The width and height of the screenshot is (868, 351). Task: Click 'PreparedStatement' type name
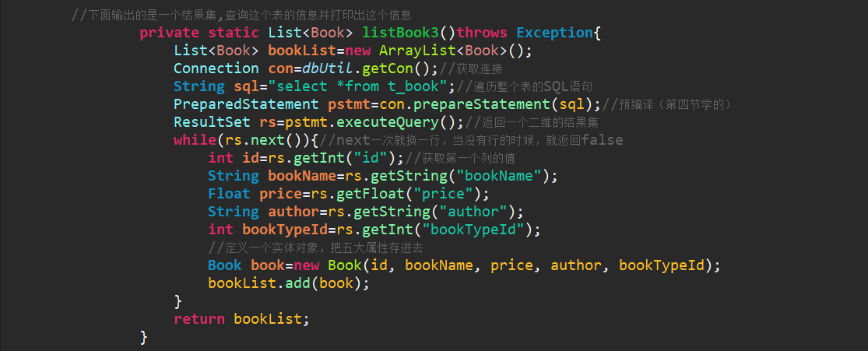click(x=246, y=104)
